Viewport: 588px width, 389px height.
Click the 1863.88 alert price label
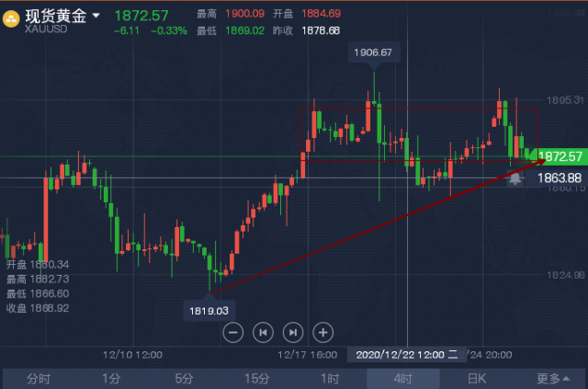coord(558,178)
